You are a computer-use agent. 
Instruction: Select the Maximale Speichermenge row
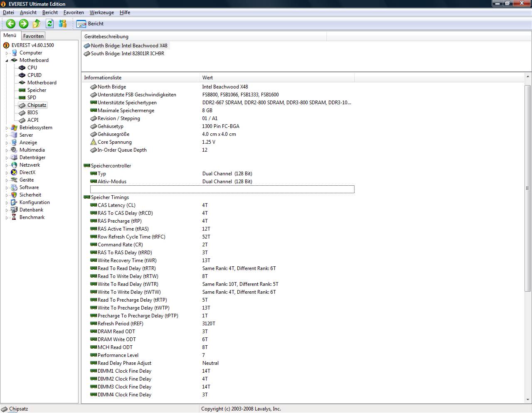click(222, 111)
